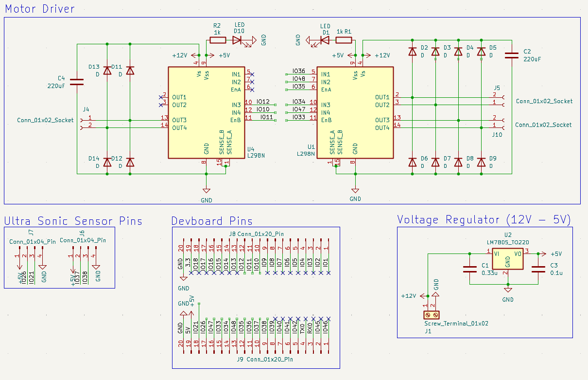This screenshot has width=588, height=380.
Task: Select the 220uF capacitor C2 symbol
Action: tap(512, 56)
